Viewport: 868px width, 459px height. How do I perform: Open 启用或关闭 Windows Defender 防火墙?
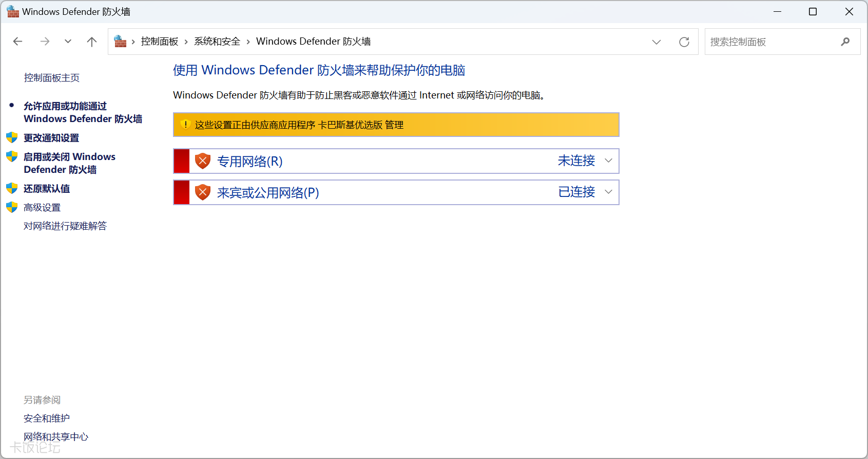(x=69, y=163)
